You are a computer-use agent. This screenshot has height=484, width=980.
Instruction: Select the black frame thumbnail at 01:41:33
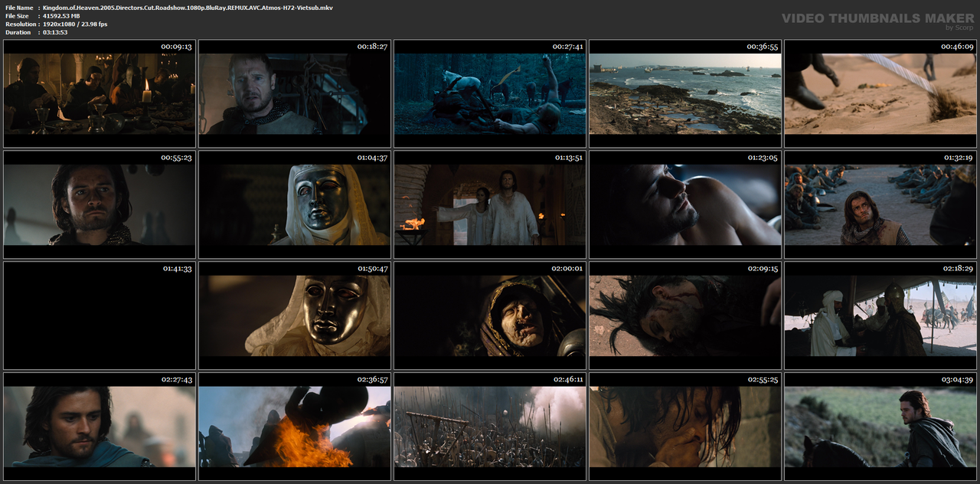click(100, 316)
